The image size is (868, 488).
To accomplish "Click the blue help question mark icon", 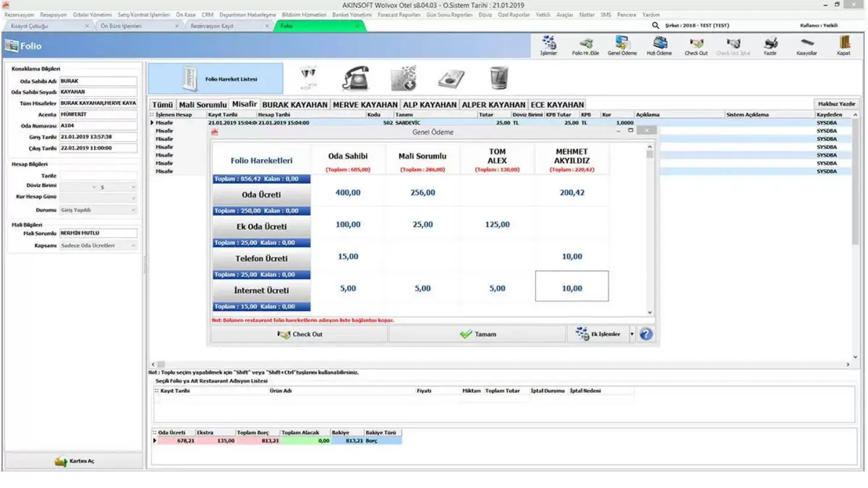I will coord(646,334).
